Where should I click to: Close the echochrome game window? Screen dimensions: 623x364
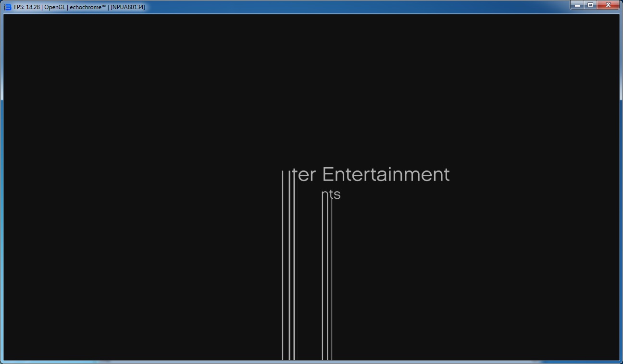(608, 5)
